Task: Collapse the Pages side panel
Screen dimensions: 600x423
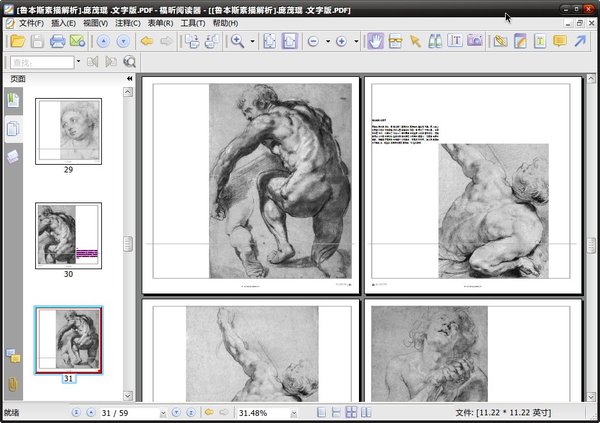Action: (x=129, y=78)
